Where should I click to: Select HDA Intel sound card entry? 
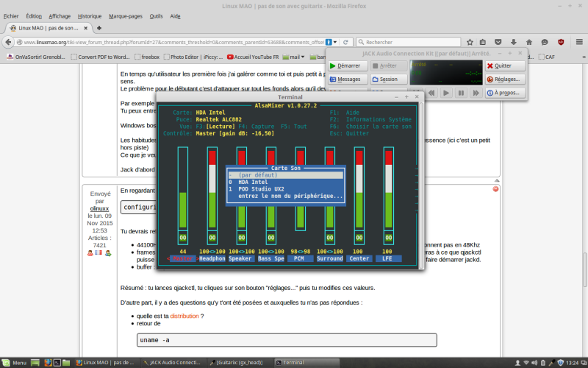click(286, 182)
